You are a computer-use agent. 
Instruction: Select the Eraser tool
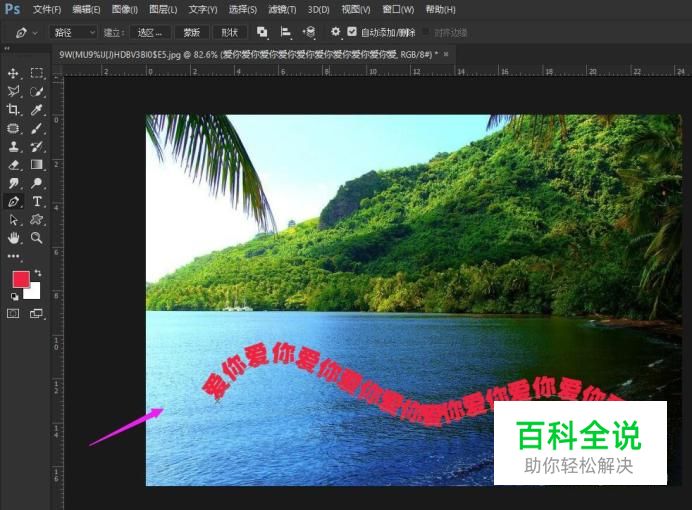pos(13,165)
